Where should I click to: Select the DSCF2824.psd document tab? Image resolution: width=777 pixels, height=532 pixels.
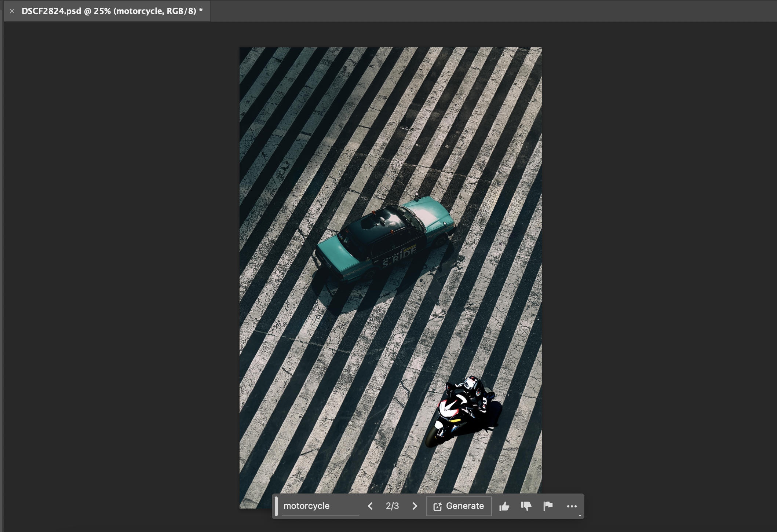(x=112, y=11)
